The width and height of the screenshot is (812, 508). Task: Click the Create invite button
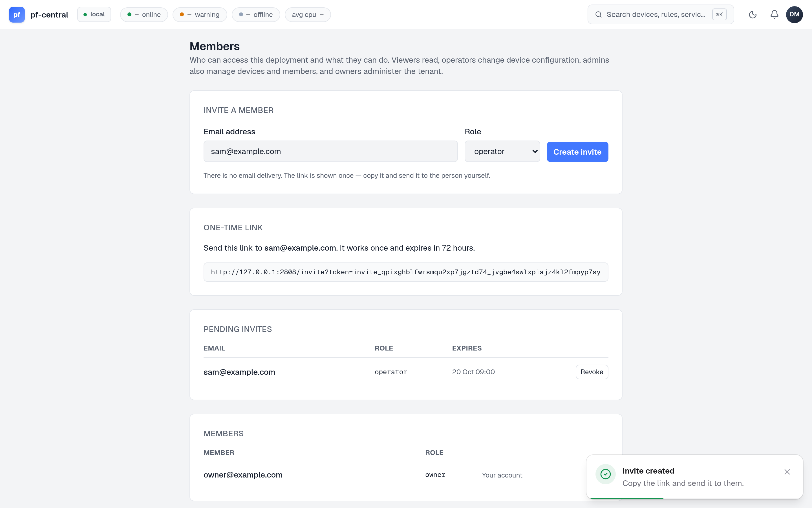[x=577, y=152]
